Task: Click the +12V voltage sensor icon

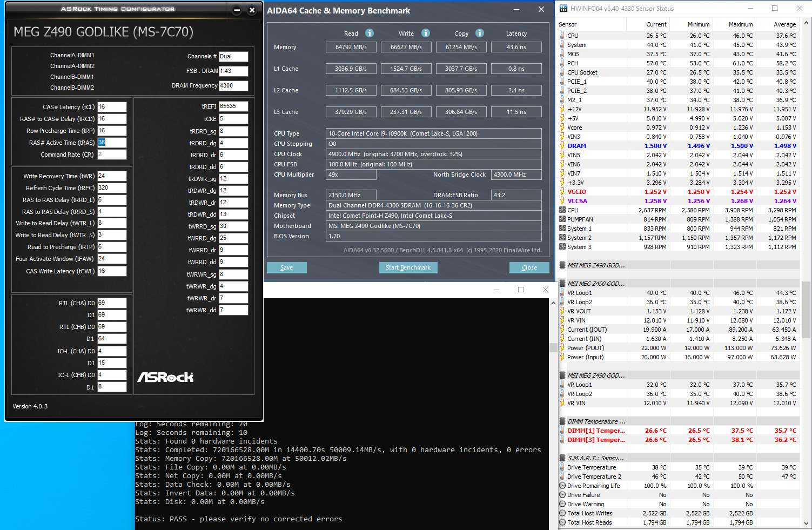Action: pyautogui.click(x=562, y=109)
